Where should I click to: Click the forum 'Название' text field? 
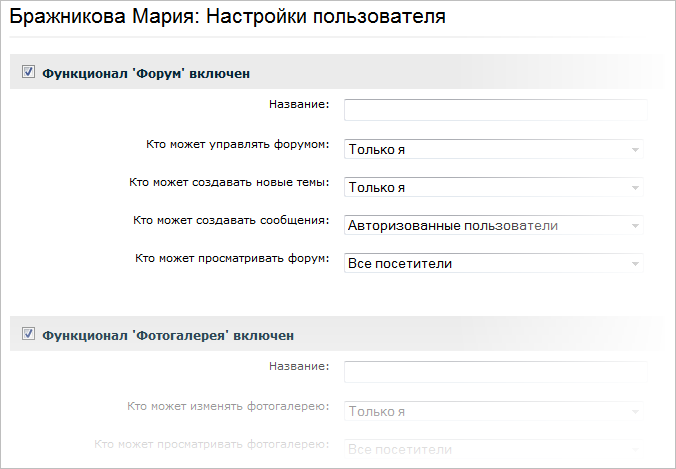click(x=495, y=110)
